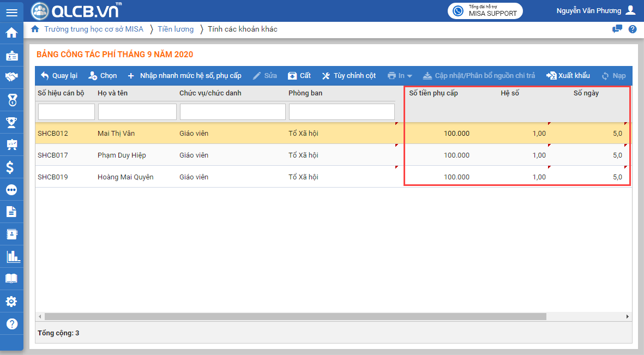The height and width of the screenshot is (355, 644).
Task: Click the MISA SUPPORT hotline button
Action: click(x=485, y=11)
